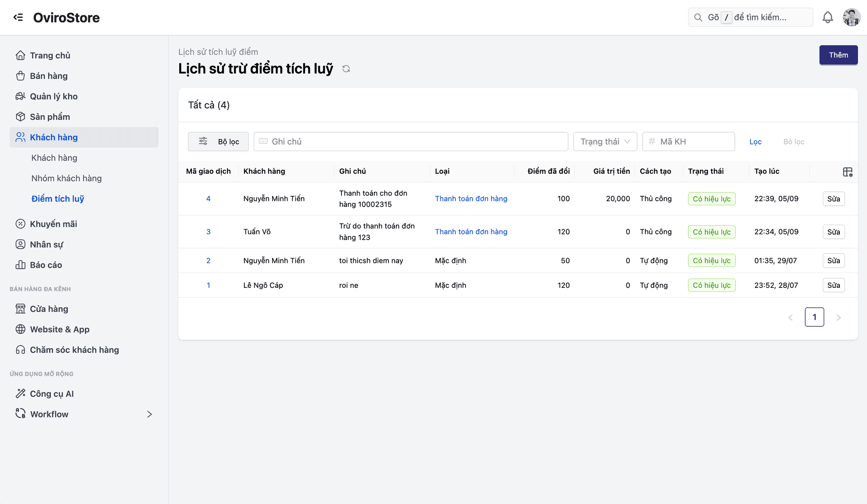Select Nhóm khách hàng submenu item
Screen dimensions: 867x504
(66, 178)
